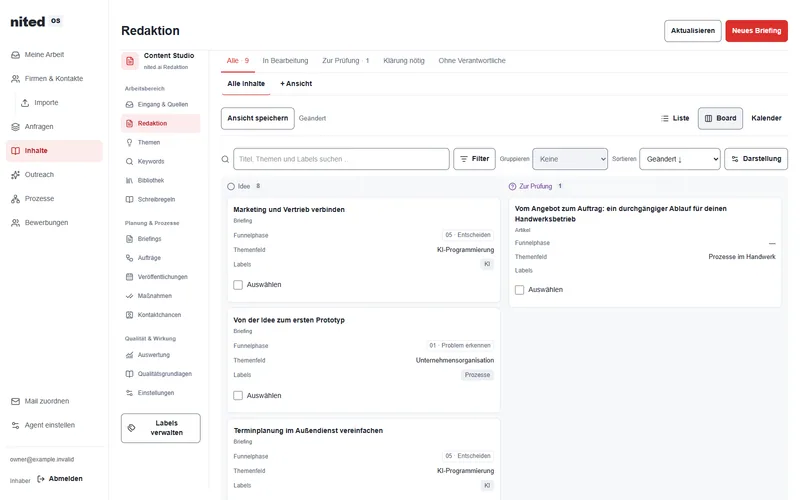Screen dimensions: 800x500
Task: Select the Alle 9 tab
Action: coord(238,61)
